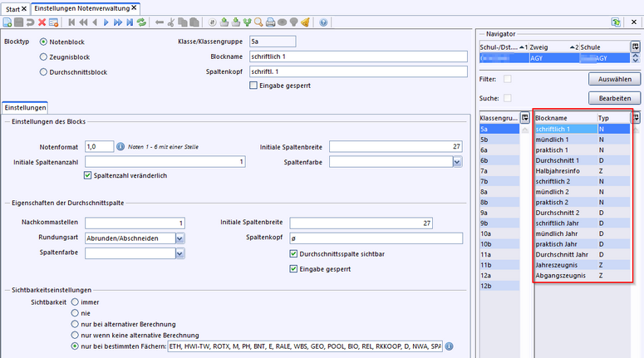Open column chooser for Klassengruppe list

point(524,118)
